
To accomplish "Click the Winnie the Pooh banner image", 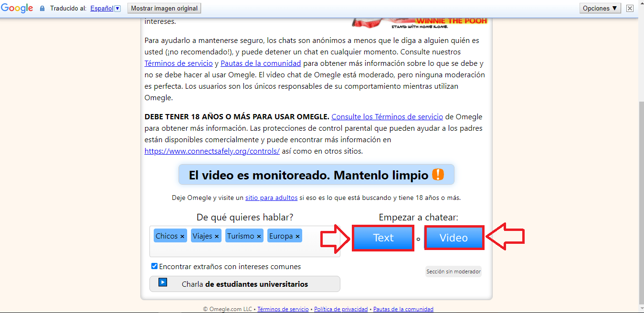I will click(419, 23).
